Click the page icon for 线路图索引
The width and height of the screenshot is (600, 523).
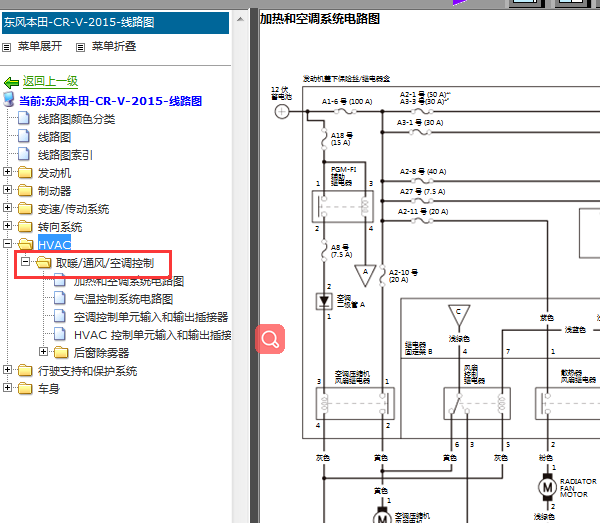tap(24, 154)
